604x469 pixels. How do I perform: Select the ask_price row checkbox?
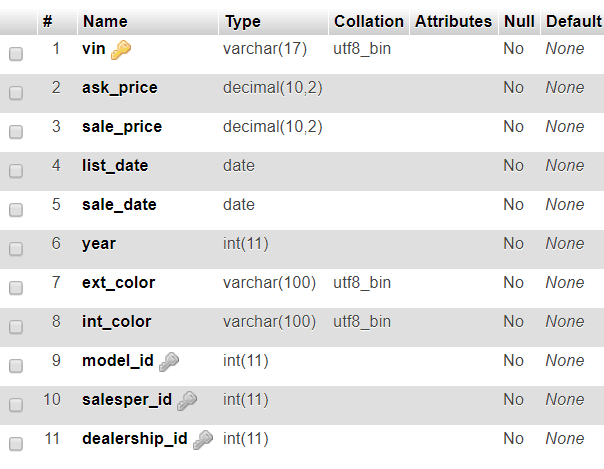coord(16,92)
